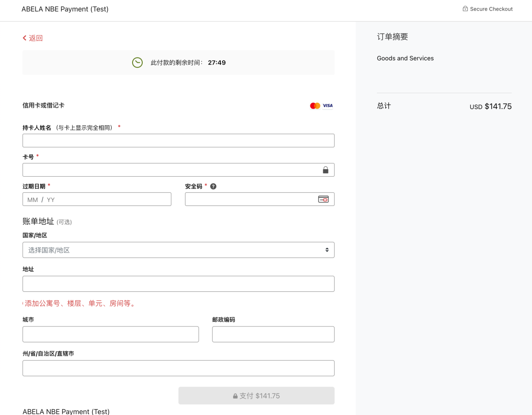
Task: Click the countdown clock icon near the timer
Action: point(137,62)
